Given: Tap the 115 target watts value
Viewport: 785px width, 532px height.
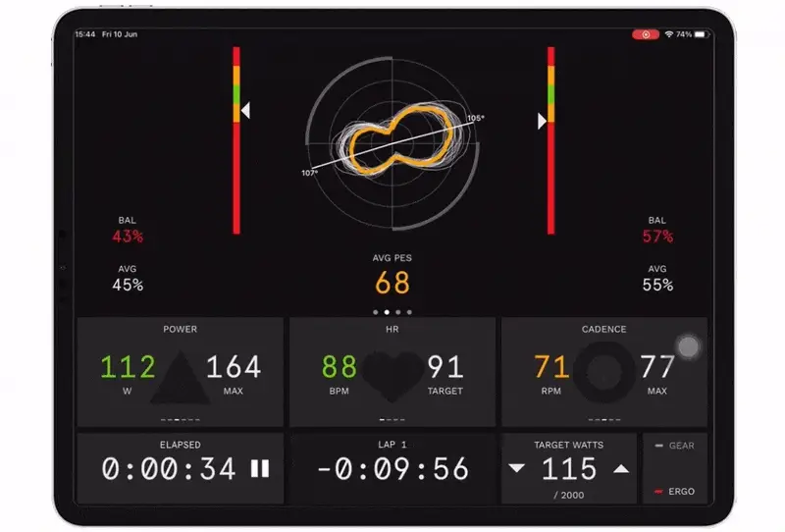Looking at the screenshot, I should [569, 469].
